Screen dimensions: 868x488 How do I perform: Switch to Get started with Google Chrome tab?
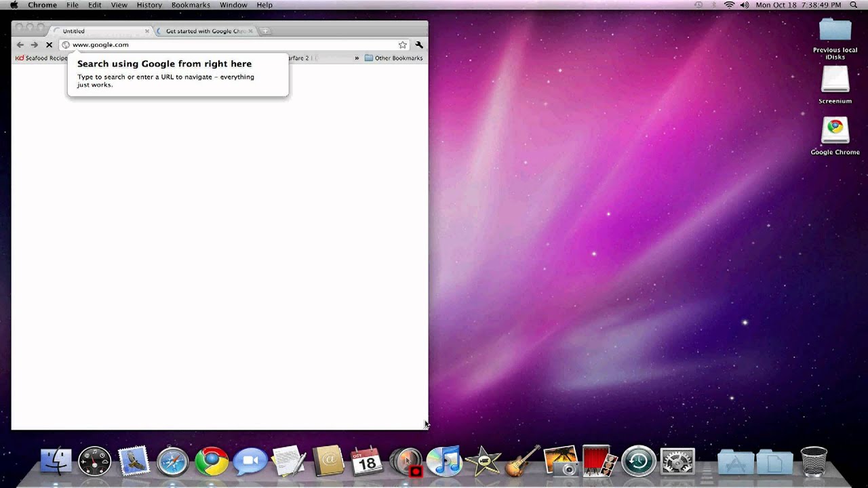205,31
